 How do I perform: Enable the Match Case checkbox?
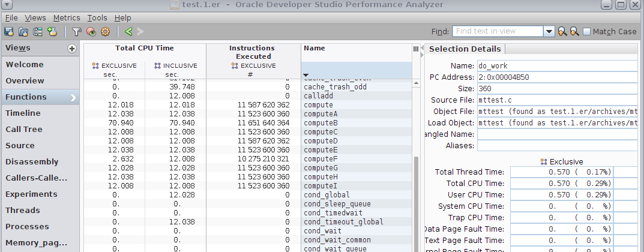586,32
